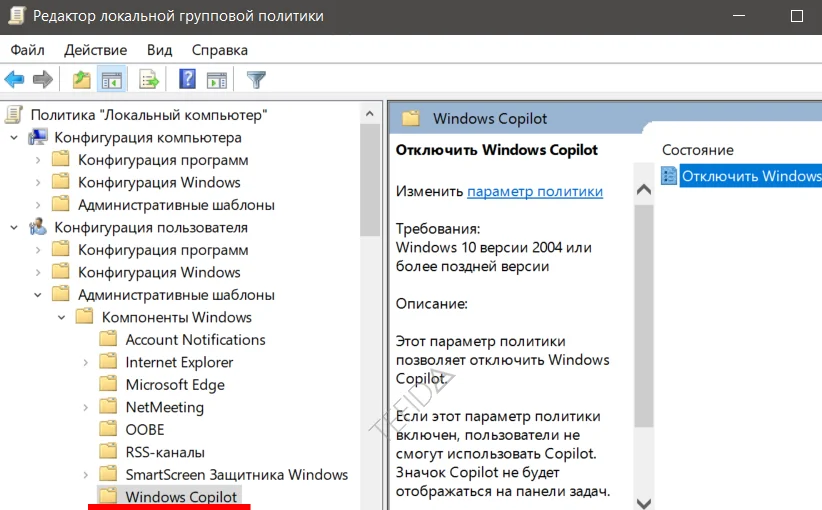Click the tree pane vertical scrollbar thumb
822x510 pixels.
tap(370, 181)
